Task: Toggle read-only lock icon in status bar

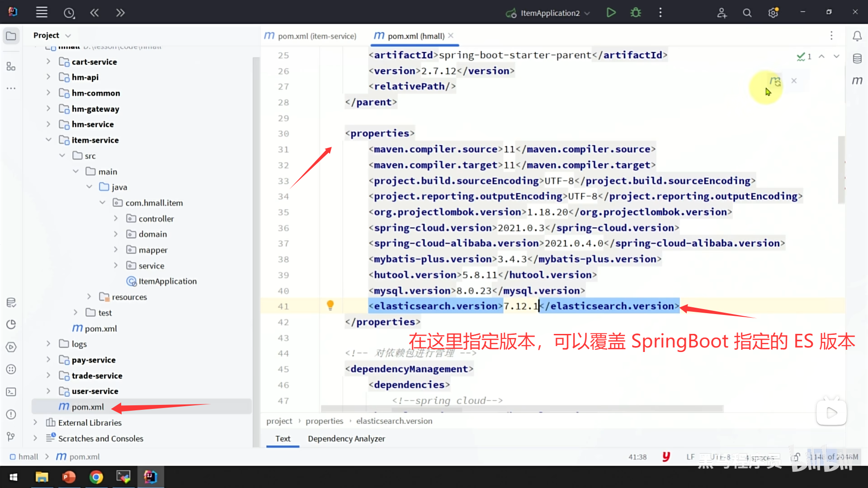Action: point(796,457)
